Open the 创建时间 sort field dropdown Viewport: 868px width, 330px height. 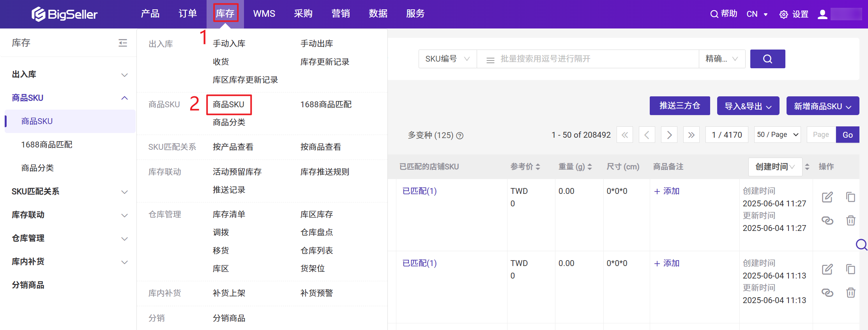point(775,167)
